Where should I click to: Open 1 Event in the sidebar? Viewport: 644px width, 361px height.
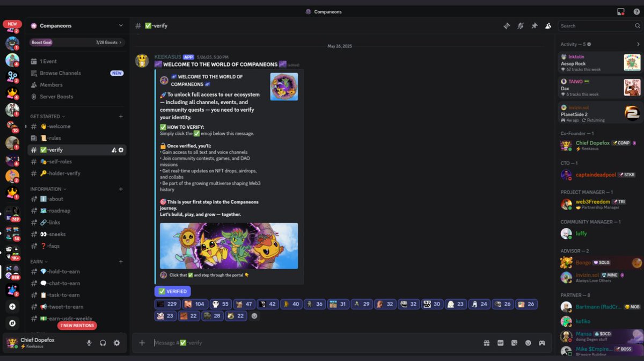(77, 61)
